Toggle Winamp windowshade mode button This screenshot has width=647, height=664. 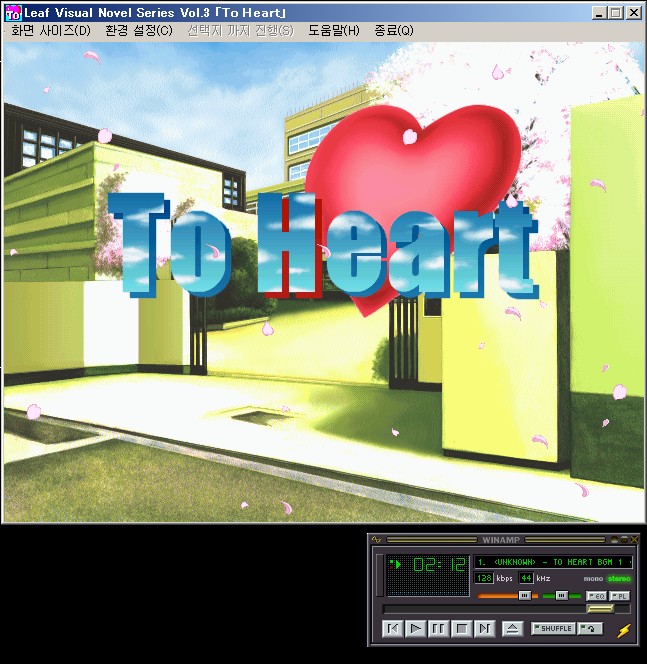point(624,540)
